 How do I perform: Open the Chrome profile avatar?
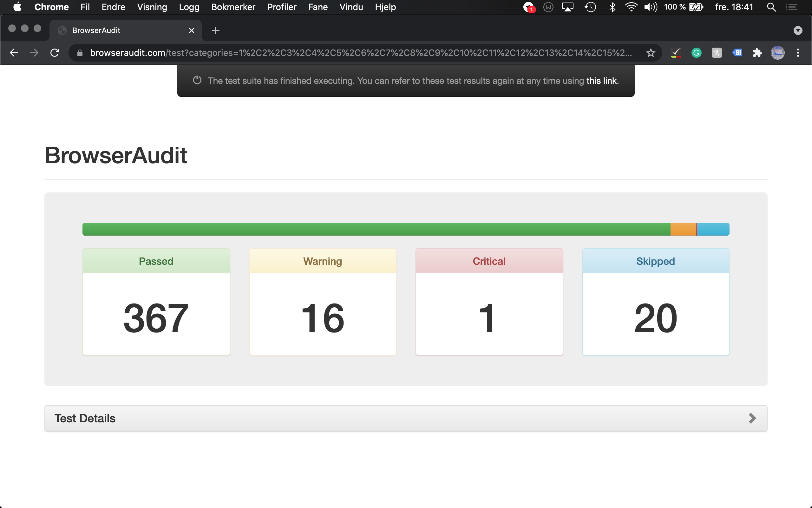coord(777,53)
